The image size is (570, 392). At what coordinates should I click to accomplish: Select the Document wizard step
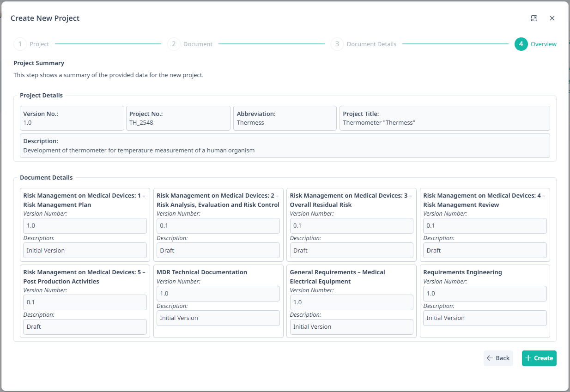pyautogui.click(x=198, y=44)
